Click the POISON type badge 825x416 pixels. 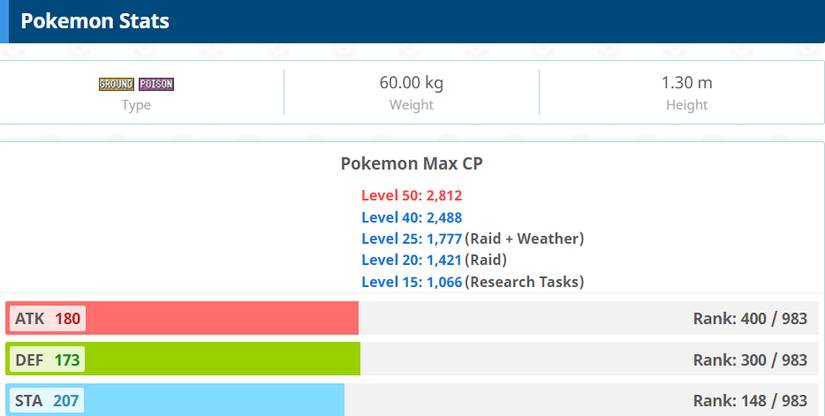tap(156, 84)
